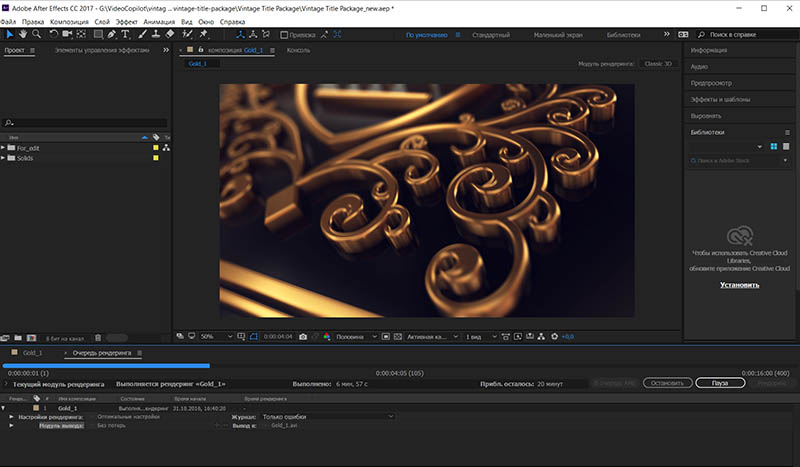800x467 pixels.
Task: Select the Roto Brush tool
Action: click(x=187, y=34)
